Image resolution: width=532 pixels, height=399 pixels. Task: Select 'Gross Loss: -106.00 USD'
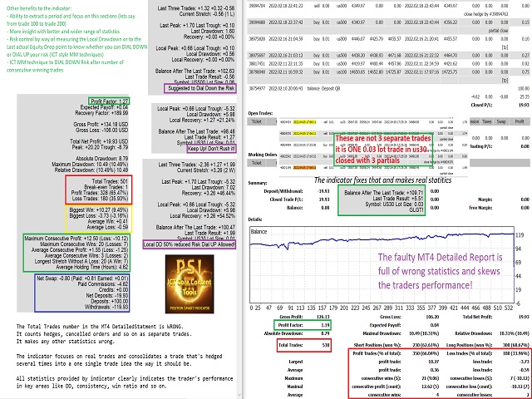click(101, 130)
